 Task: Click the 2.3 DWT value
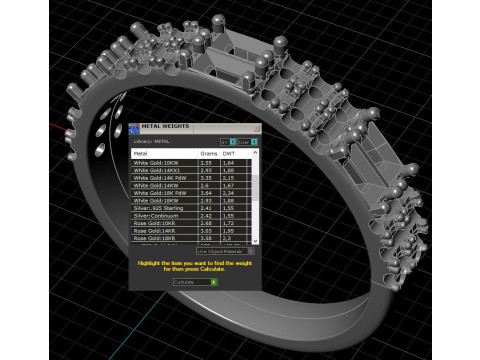tap(226, 238)
